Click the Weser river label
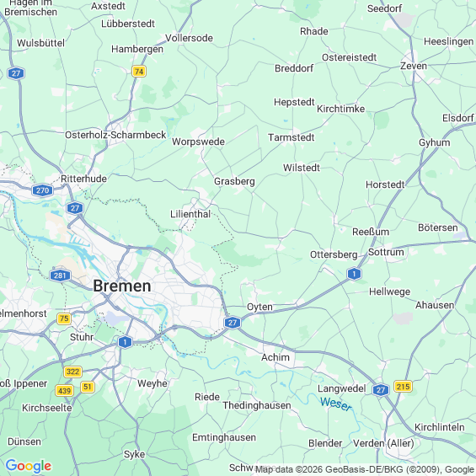 point(336,404)
